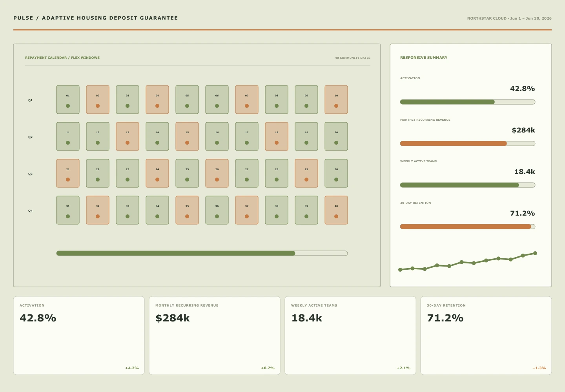Viewport: 565px width, 392px height.
Task: Open date tile 07 in row Q1
Action: click(x=247, y=100)
